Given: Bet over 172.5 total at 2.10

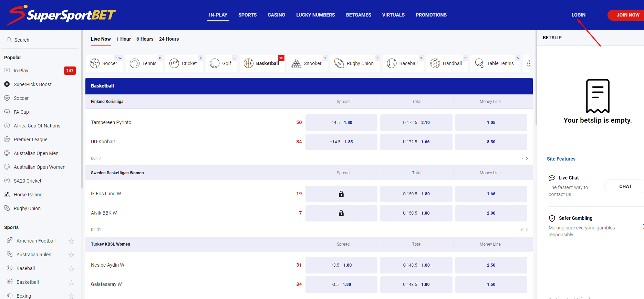Looking at the screenshot, I should pyautogui.click(x=416, y=123).
